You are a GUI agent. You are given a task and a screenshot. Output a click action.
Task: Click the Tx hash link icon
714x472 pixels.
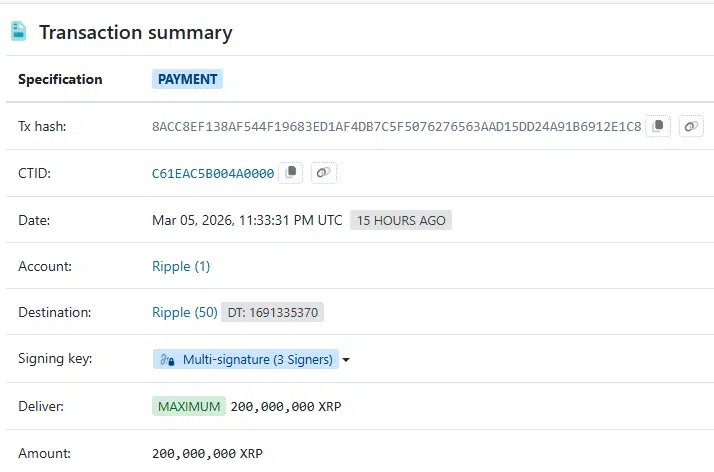coord(691,126)
